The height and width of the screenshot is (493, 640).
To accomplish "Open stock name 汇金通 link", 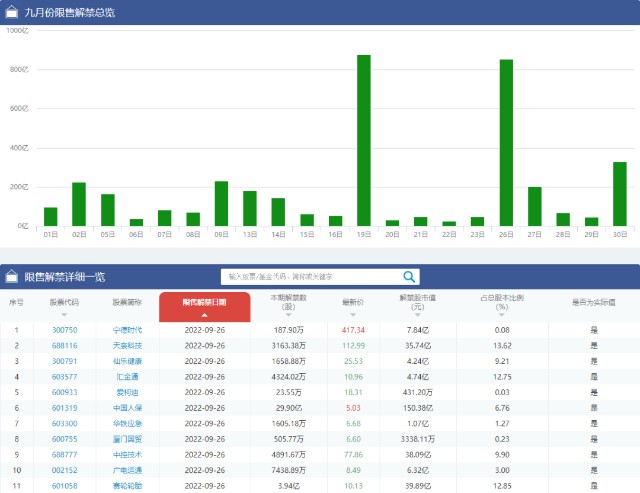I will 127,377.
